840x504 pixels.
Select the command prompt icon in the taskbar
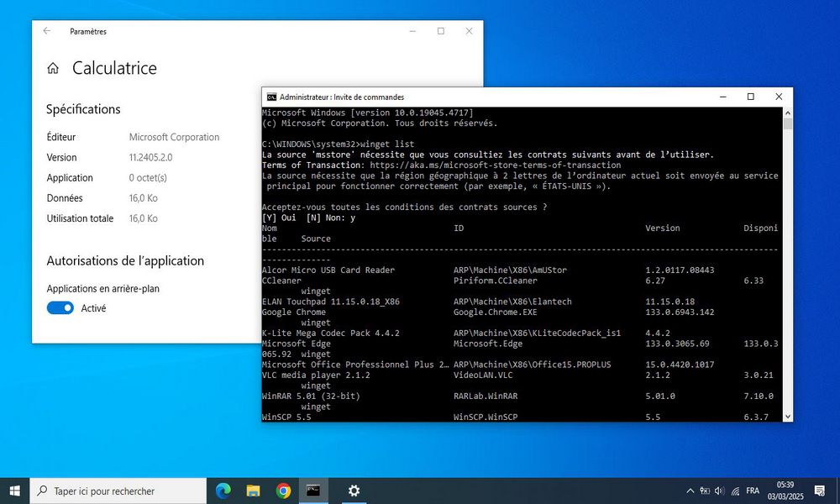click(313, 490)
